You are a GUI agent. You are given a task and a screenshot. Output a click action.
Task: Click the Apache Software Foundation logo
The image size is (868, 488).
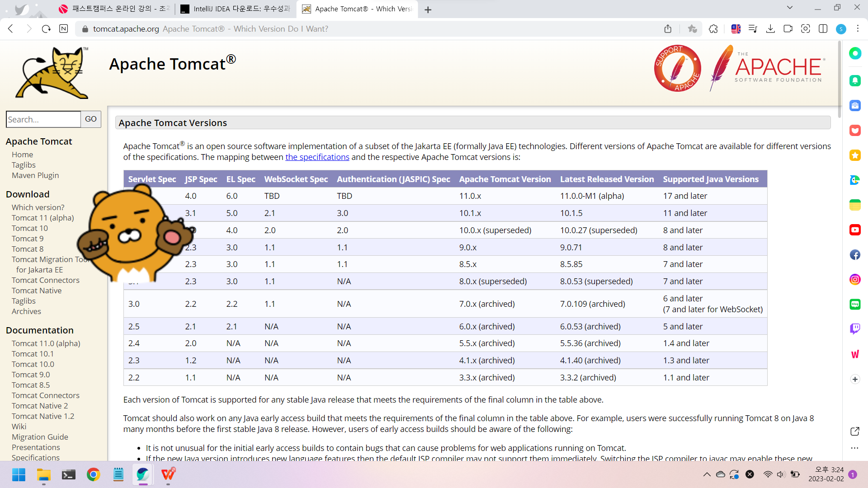(767, 68)
